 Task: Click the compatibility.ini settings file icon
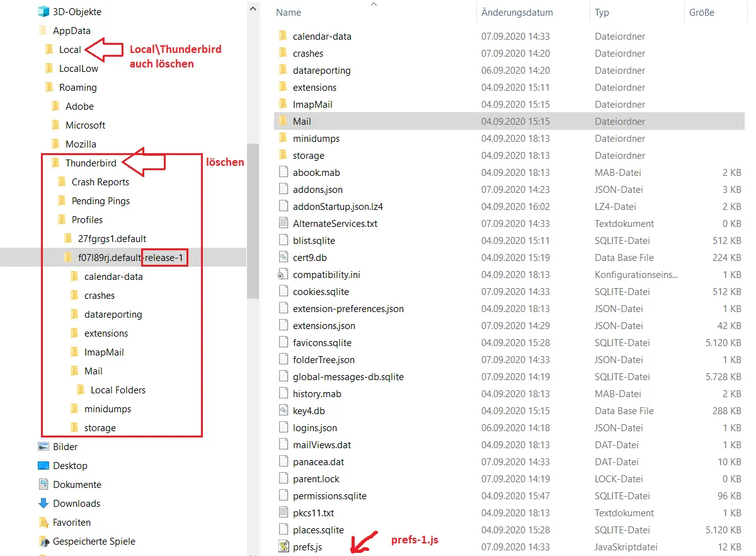point(283,274)
